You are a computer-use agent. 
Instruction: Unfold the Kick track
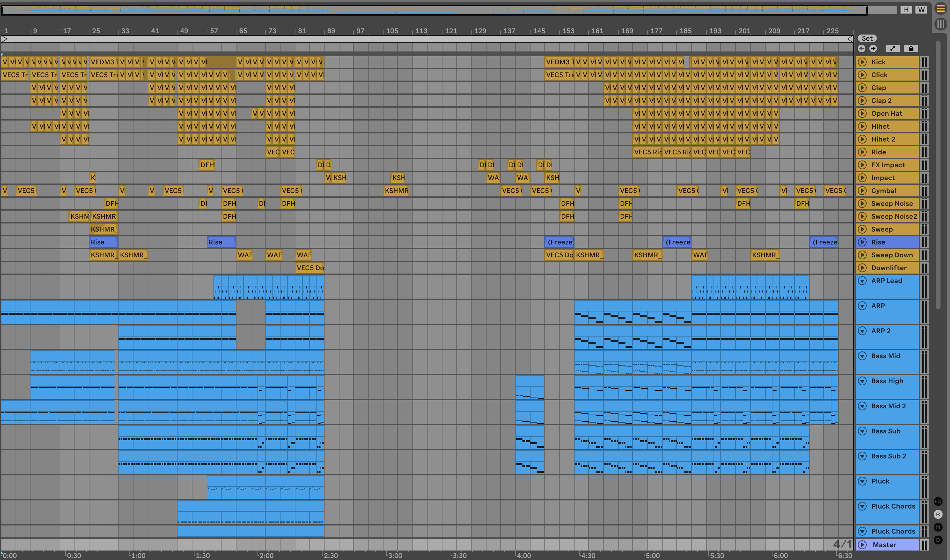point(862,62)
